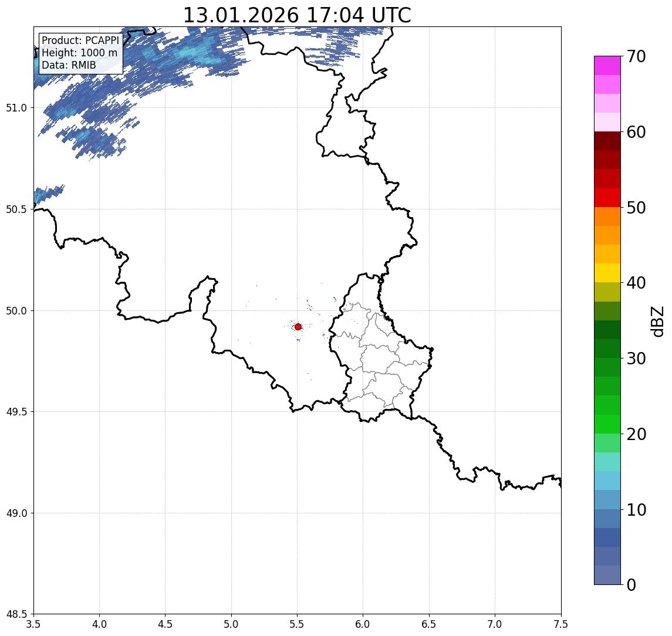672x636 pixels.
Task: Select the 'Height: 1000 m' legend text
Action: (x=79, y=53)
